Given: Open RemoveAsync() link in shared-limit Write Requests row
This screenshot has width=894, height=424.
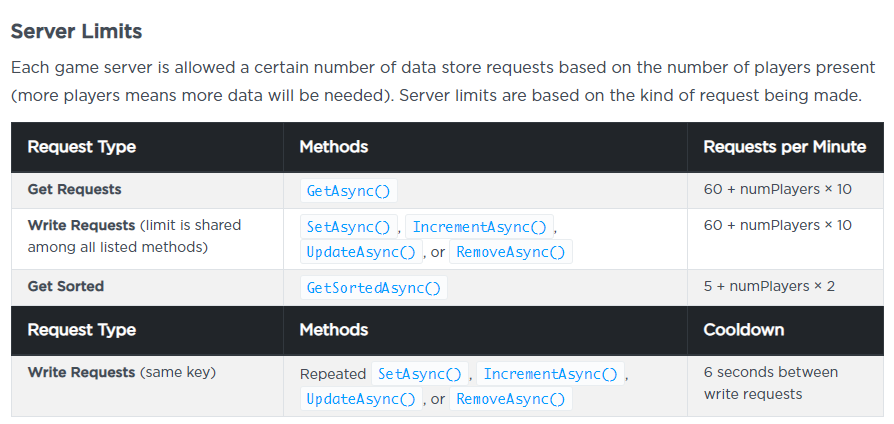Looking at the screenshot, I should click(511, 252).
